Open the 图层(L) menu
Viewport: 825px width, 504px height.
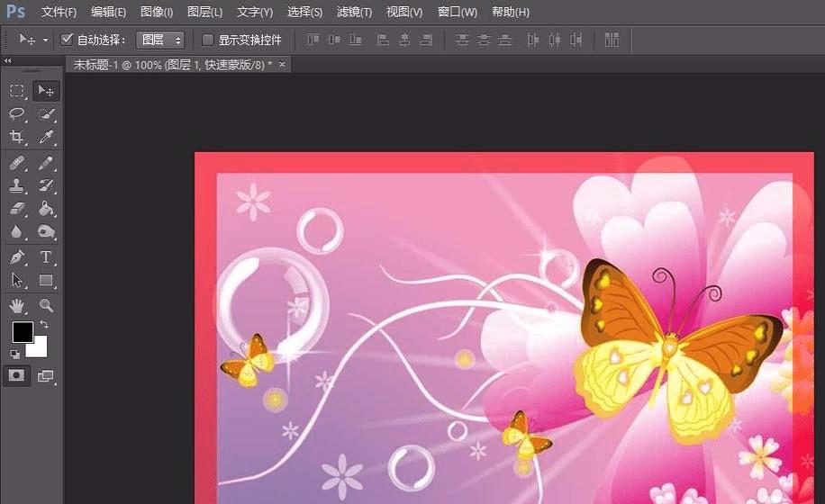click(204, 12)
